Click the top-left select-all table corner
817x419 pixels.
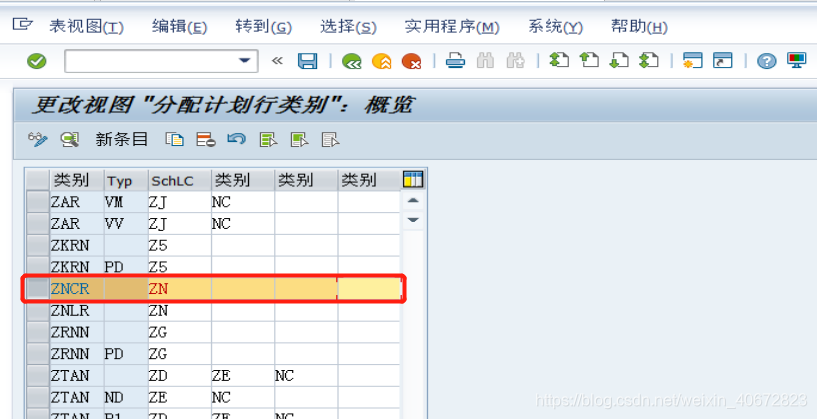[38, 181]
